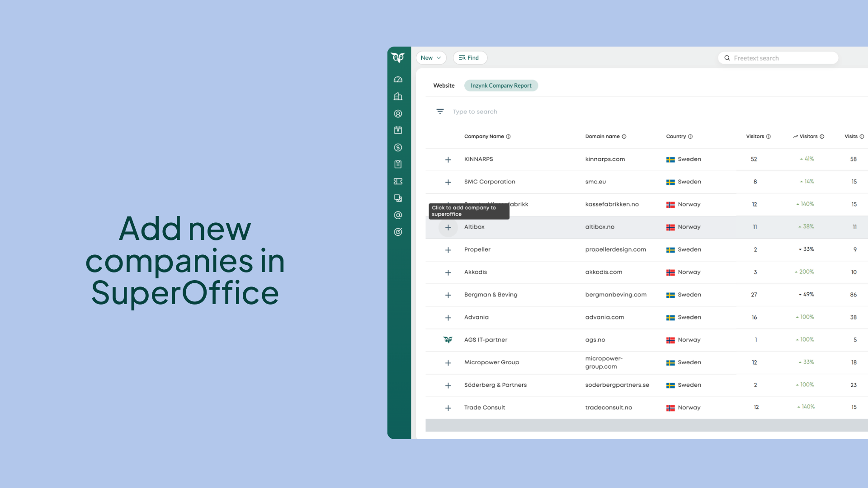Select the KINNARPS company name

pyautogui.click(x=478, y=159)
